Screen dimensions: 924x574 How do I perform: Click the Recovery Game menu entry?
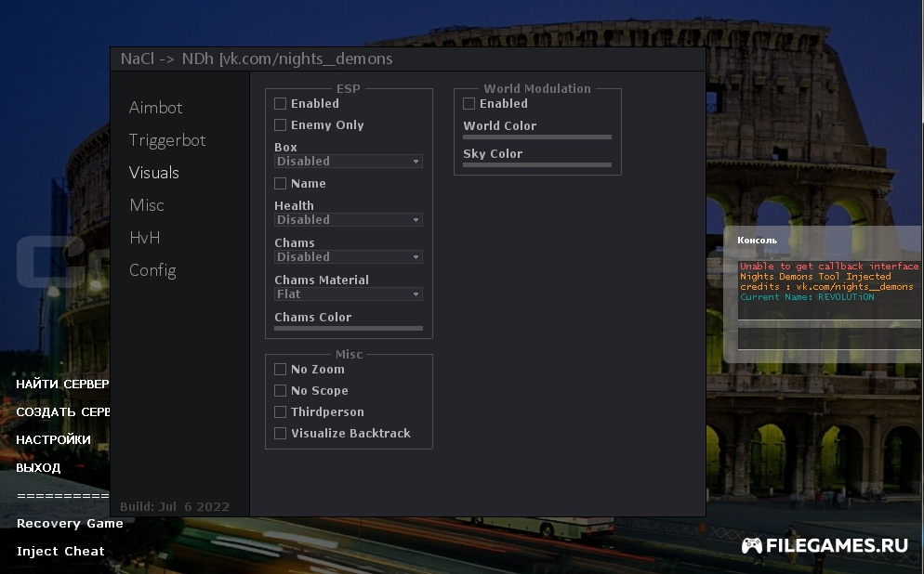coord(70,523)
